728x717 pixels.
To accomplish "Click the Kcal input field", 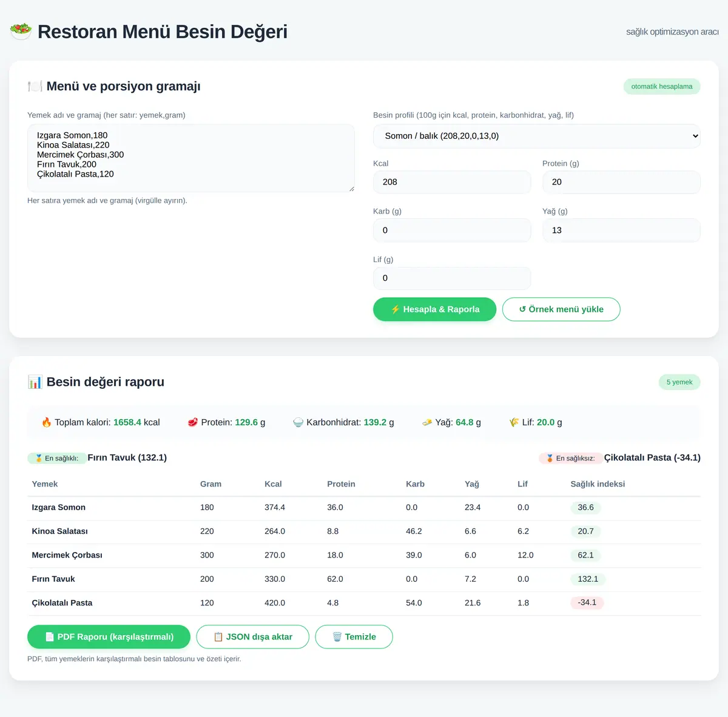I will [452, 182].
